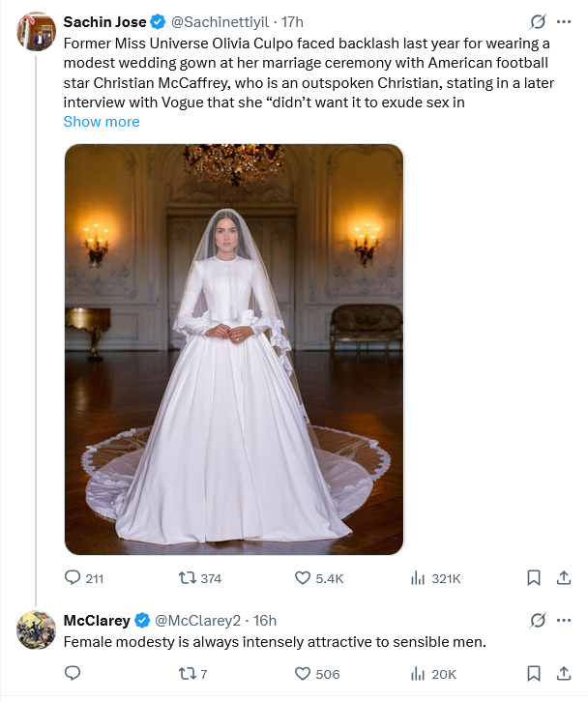Reply to Sachin Jose's post
The image size is (588, 702).
pyautogui.click(x=73, y=578)
